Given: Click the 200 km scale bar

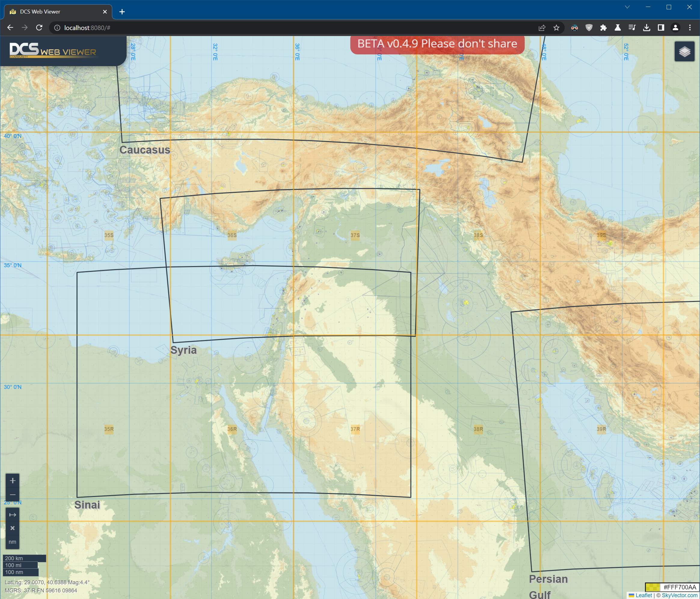Looking at the screenshot, I should click(24, 558).
